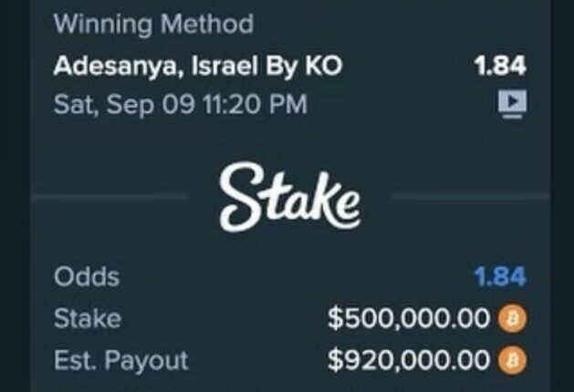This screenshot has width=574, height=392.
Task: Click empty space between Odds label and value
Action: [x=292, y=277]
